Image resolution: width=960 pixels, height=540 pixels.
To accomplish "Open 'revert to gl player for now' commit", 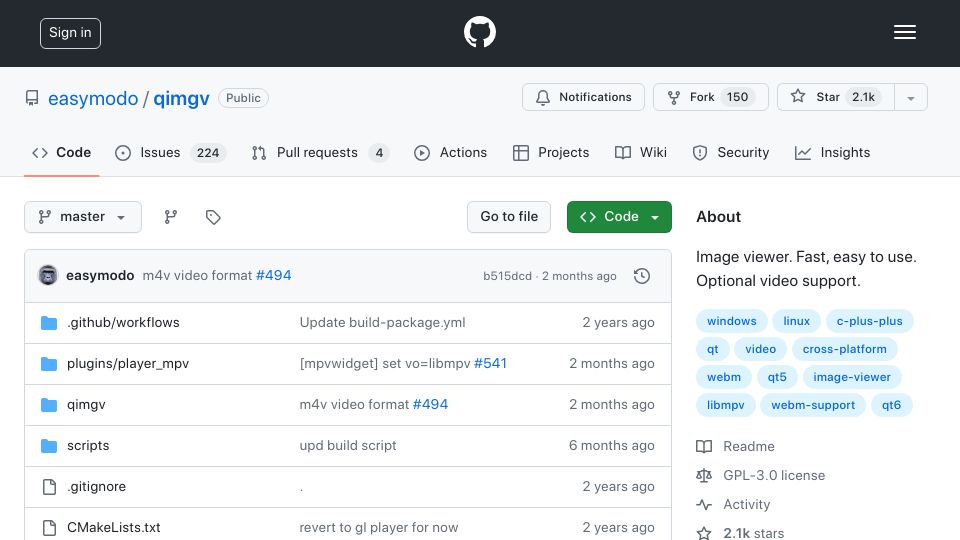I will (x=378, y=528).
